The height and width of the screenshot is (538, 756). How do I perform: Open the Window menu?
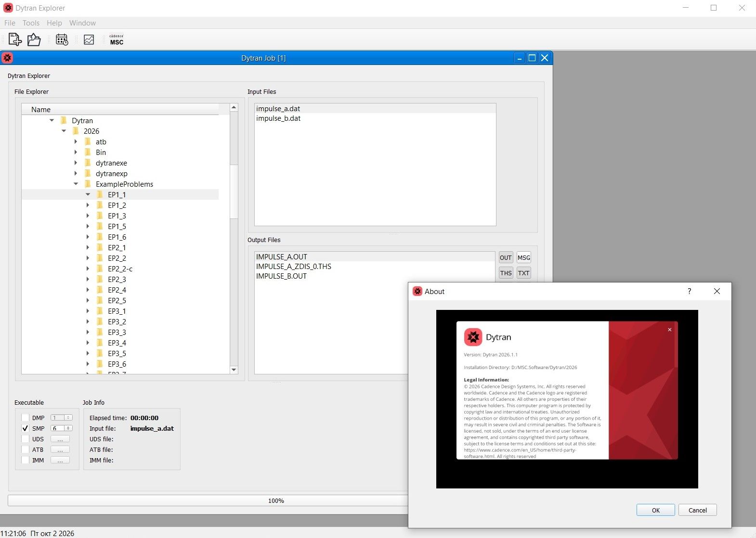click(x=82, y=23)
